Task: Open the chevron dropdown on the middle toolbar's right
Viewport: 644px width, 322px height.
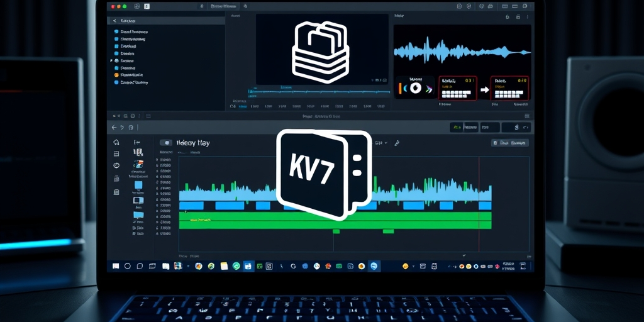Action: [x=526, y=128]
